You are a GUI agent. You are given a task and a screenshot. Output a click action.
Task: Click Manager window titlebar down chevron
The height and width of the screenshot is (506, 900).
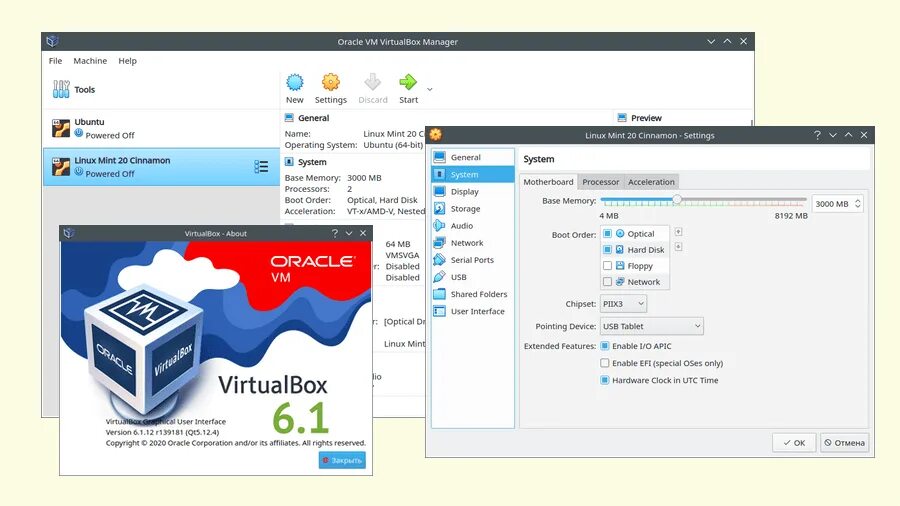pos(711,41)
